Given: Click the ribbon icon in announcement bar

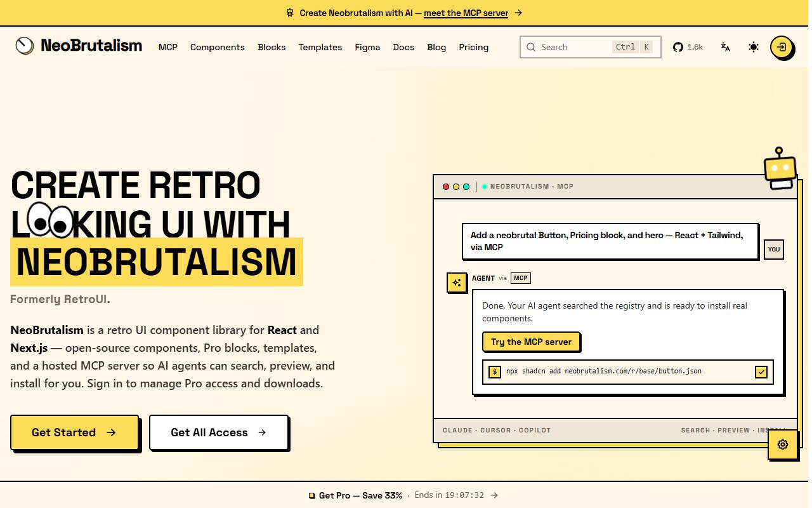Looking at the screenshot, I should [290, 13].
